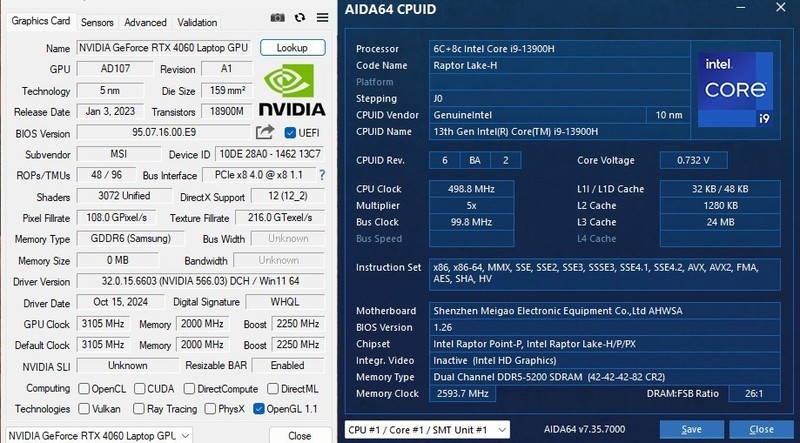Open the GPU selection dropdown in GPU-Z
The height and width of the screenshot is (443, 800).
[99, 435]
